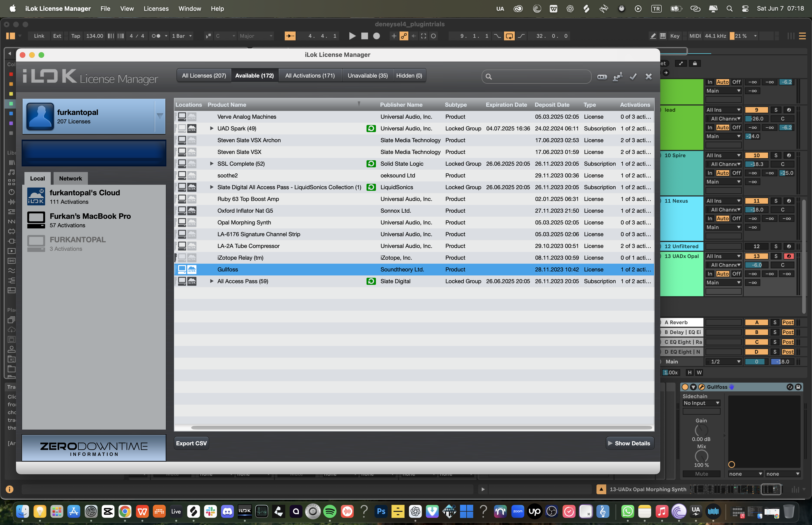Click the Export CSV button

(191, 443)
